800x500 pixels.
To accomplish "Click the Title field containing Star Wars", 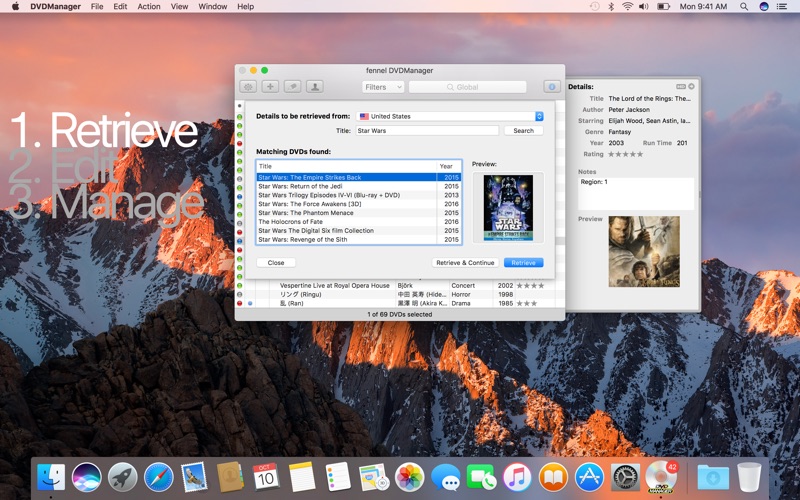I will 427,131.
